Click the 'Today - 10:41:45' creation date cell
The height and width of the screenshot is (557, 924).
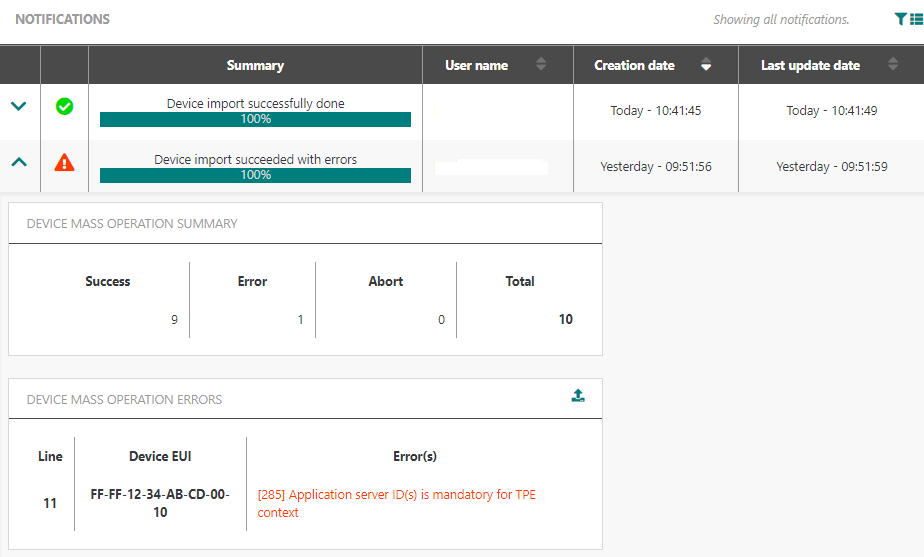pos(655,111)
